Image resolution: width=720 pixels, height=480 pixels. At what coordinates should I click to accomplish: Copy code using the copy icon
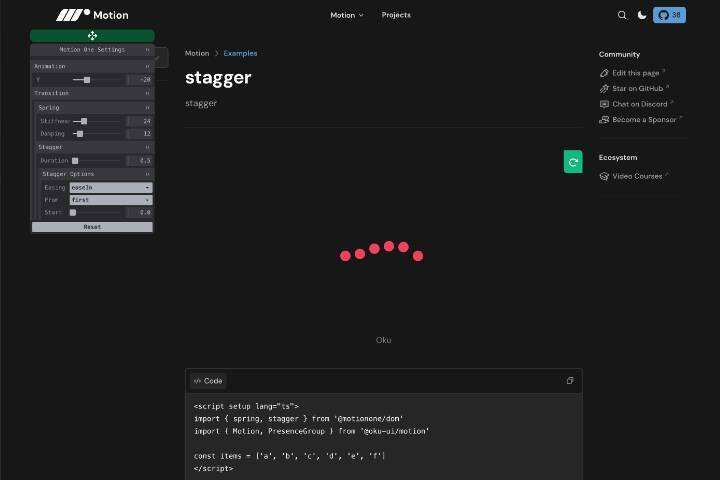click(x=570, y=380)
